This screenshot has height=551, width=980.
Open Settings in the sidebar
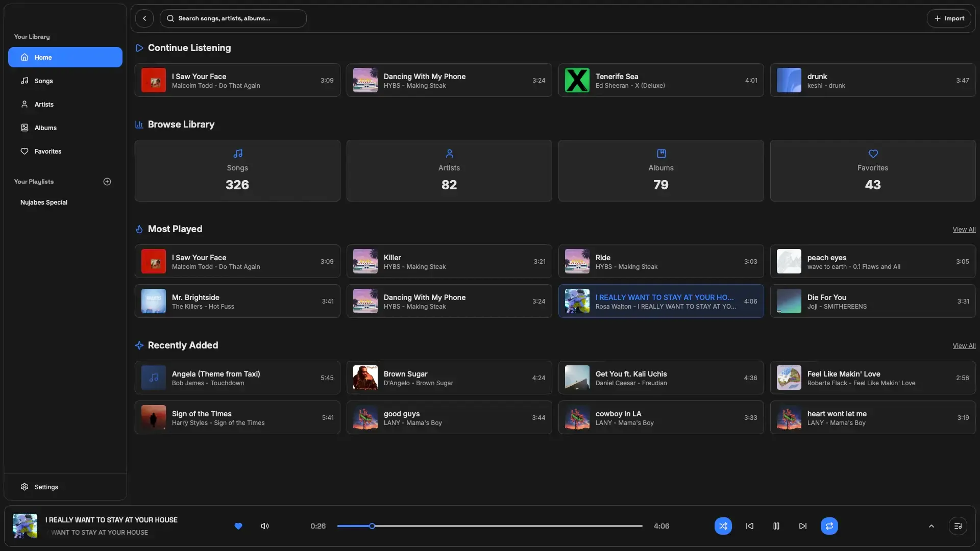(x=65, y=487)
